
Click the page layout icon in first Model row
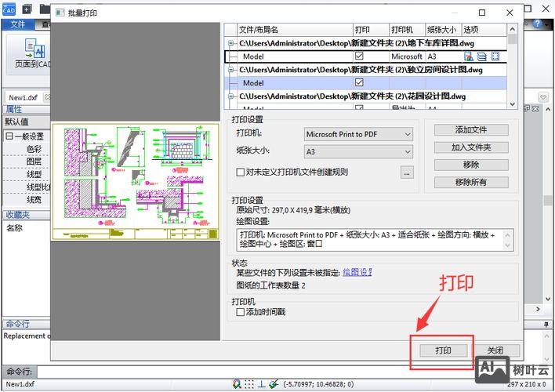pyautogui.click(x=495, y=56)
